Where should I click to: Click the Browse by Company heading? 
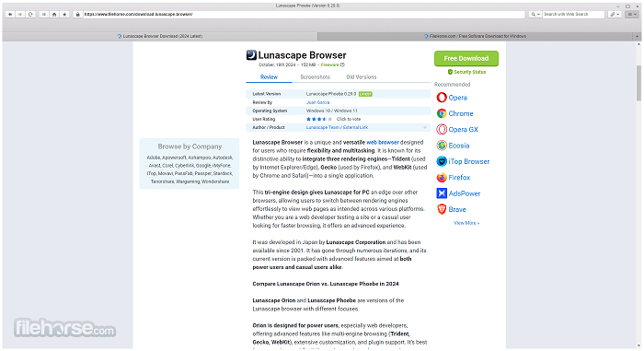coord(190,146)
